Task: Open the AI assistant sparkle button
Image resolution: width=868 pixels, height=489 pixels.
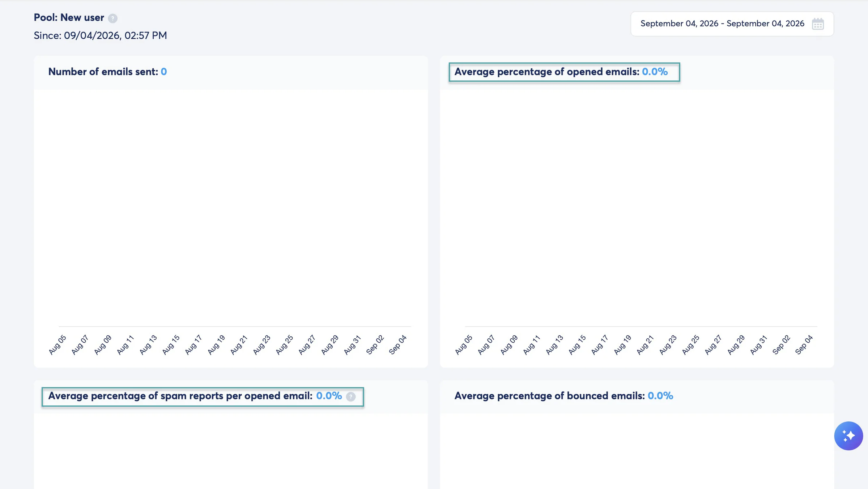Action: tap(848, 436)
